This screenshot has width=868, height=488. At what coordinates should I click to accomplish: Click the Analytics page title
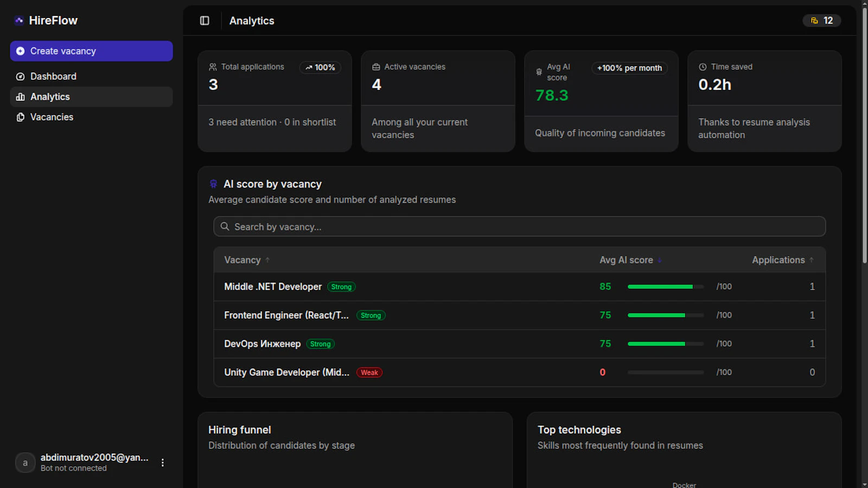[252, 21]
